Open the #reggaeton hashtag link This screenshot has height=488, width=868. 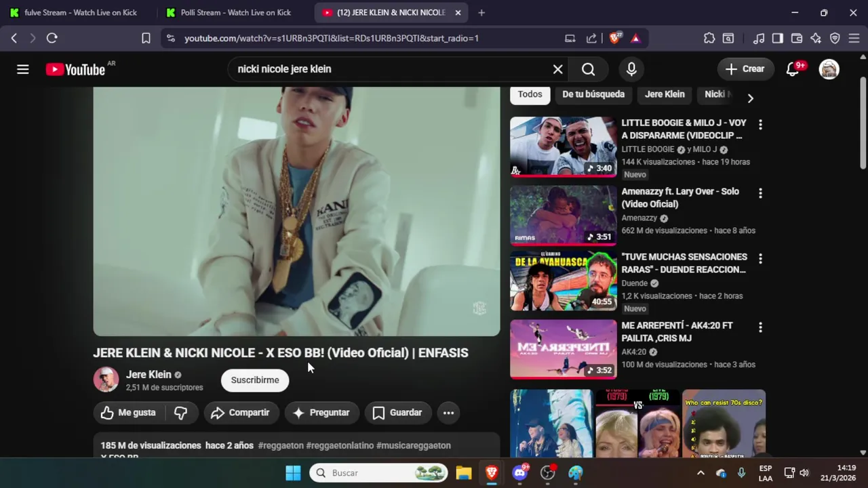coord(281,446)
